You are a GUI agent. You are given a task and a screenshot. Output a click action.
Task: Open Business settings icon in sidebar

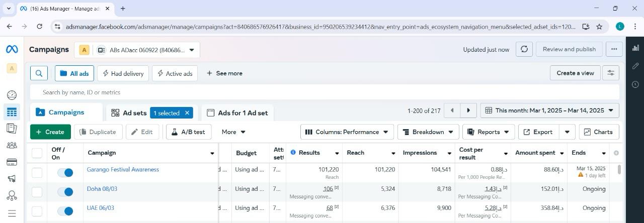click(12, 196)
